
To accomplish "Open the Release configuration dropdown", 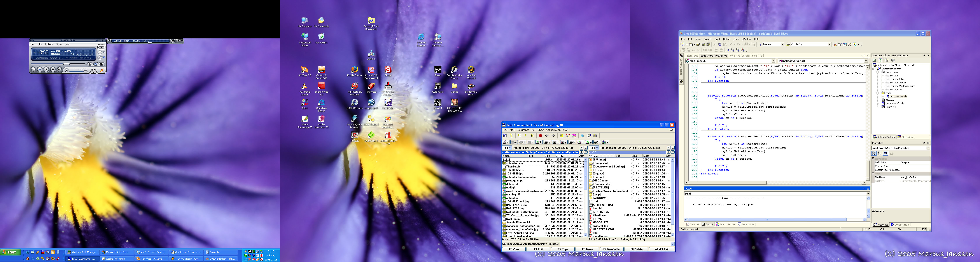I will [782, 44].
